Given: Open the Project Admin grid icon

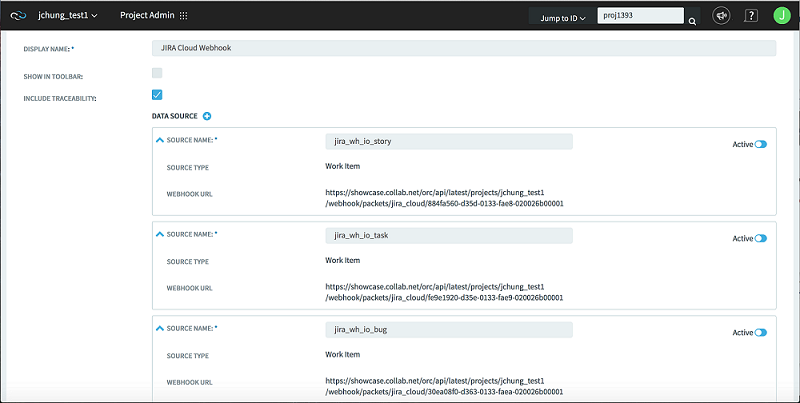Looking at the screenshot, I should [x=184, y=15].
